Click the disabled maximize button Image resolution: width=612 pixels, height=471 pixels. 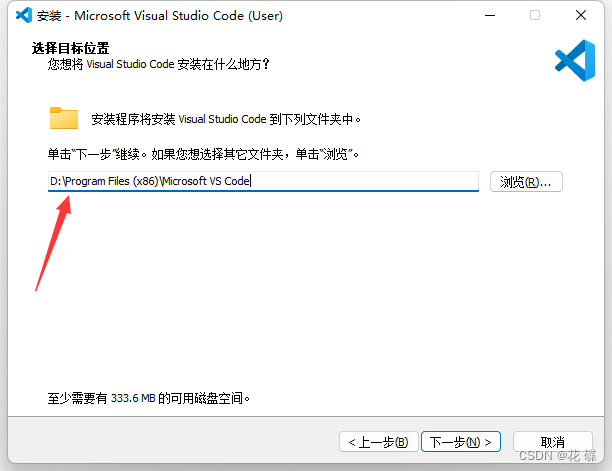click(535, 16)
